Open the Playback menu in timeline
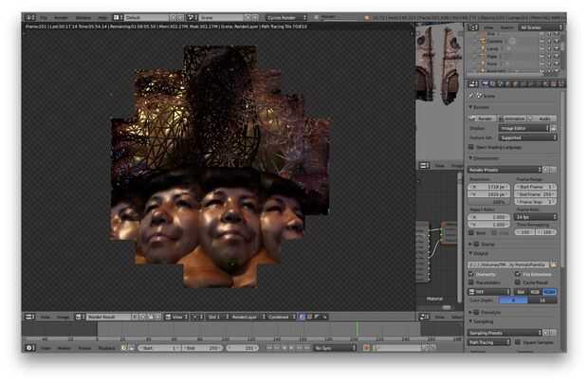The image size is (588, 383). (x=106, y=348)
